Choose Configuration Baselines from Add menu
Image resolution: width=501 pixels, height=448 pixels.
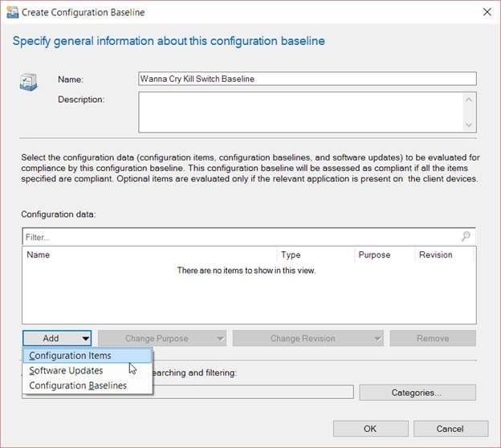tap(88, 385)
